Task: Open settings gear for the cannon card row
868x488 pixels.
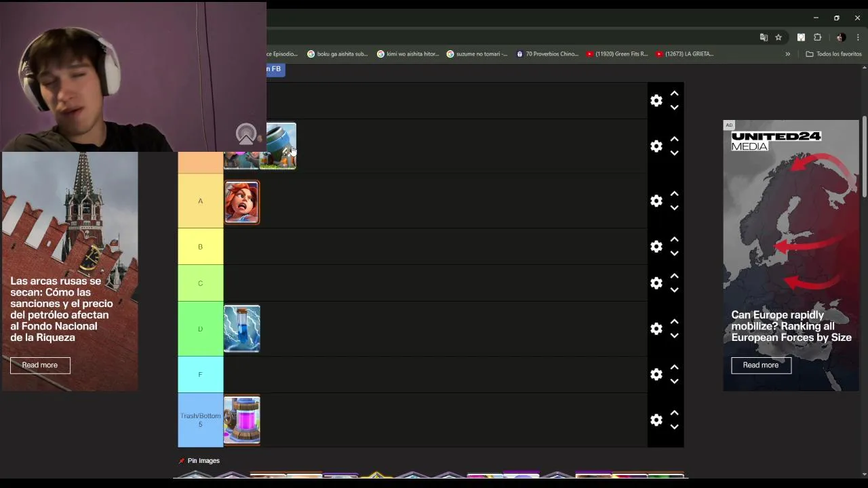Action: (656, 146)
